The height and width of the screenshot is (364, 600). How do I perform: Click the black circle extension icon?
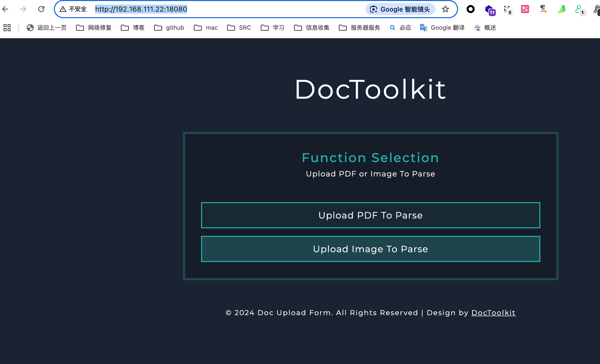click(x=470, y=9)
